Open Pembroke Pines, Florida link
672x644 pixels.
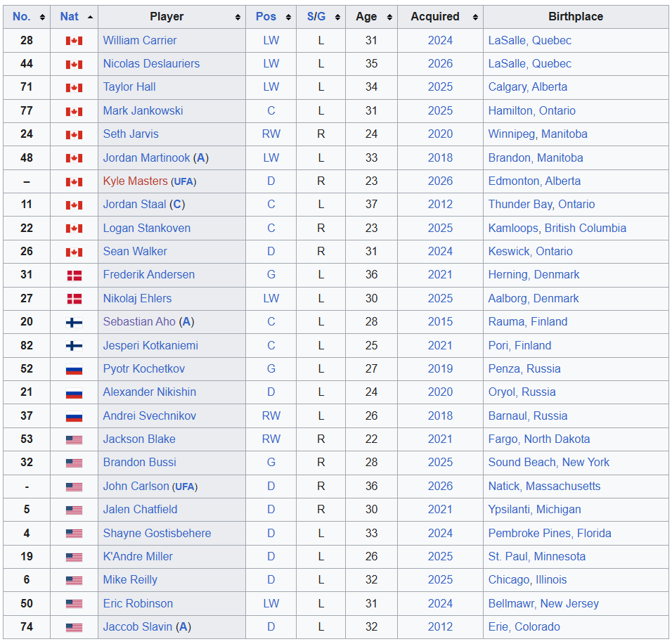pyautogui.click(x=550, y=533)
